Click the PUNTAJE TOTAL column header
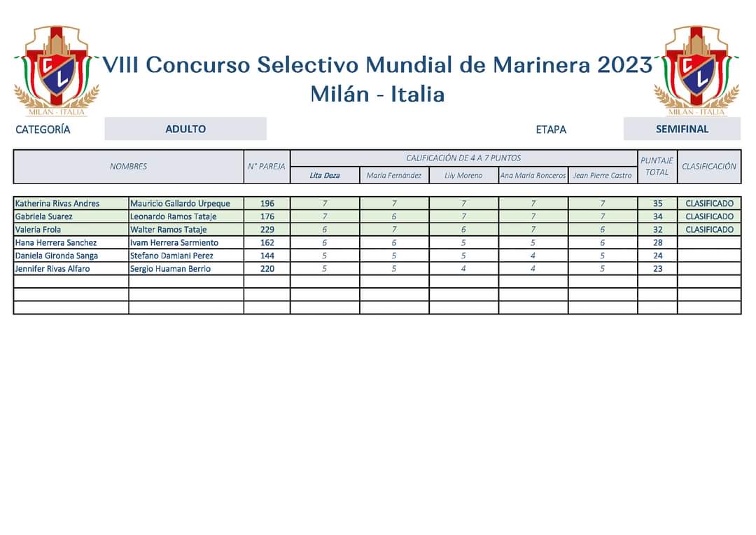Screen dimensions: 756x535 [657, 167]
